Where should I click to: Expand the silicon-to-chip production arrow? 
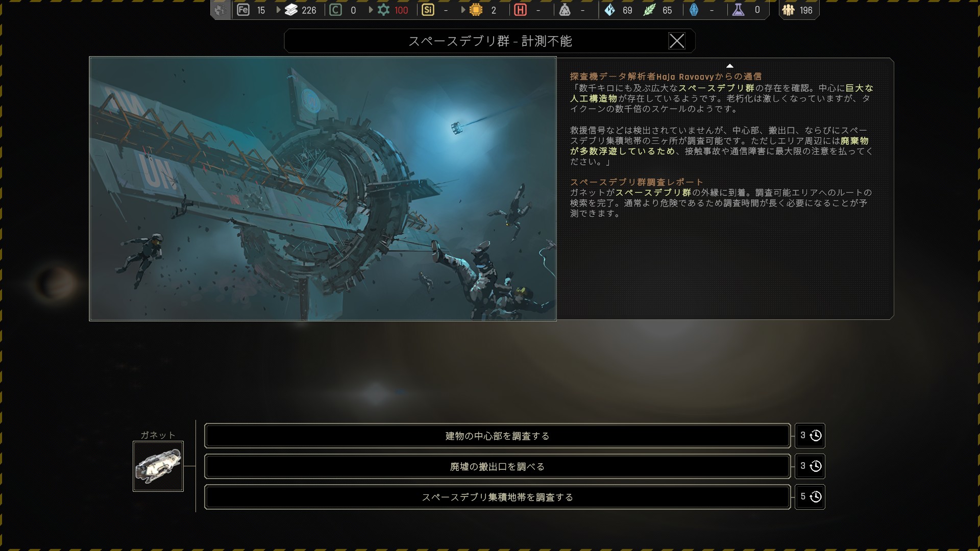click(463, 10)
